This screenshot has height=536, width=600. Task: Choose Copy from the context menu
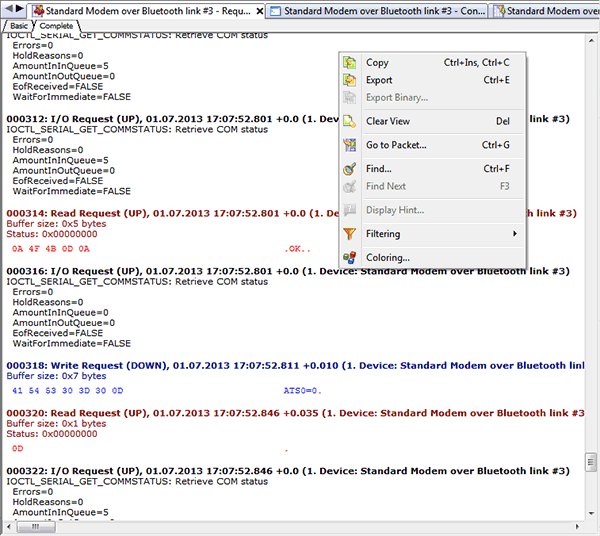[x=432, y=62]
